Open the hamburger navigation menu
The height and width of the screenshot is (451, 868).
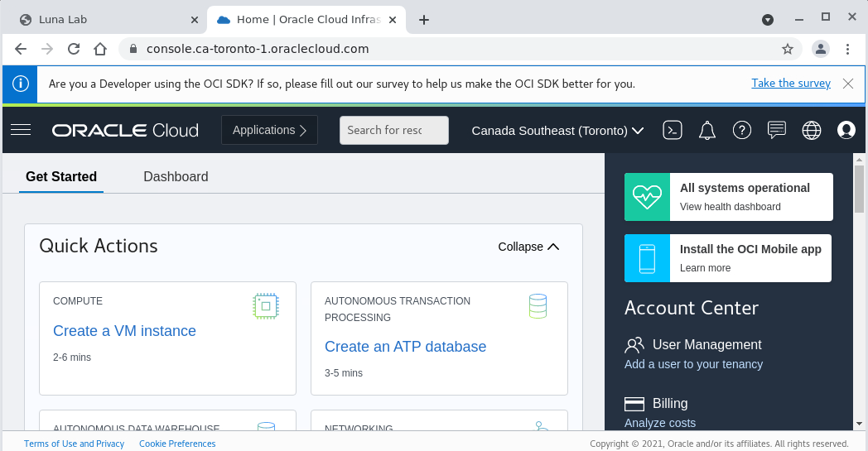21,130
